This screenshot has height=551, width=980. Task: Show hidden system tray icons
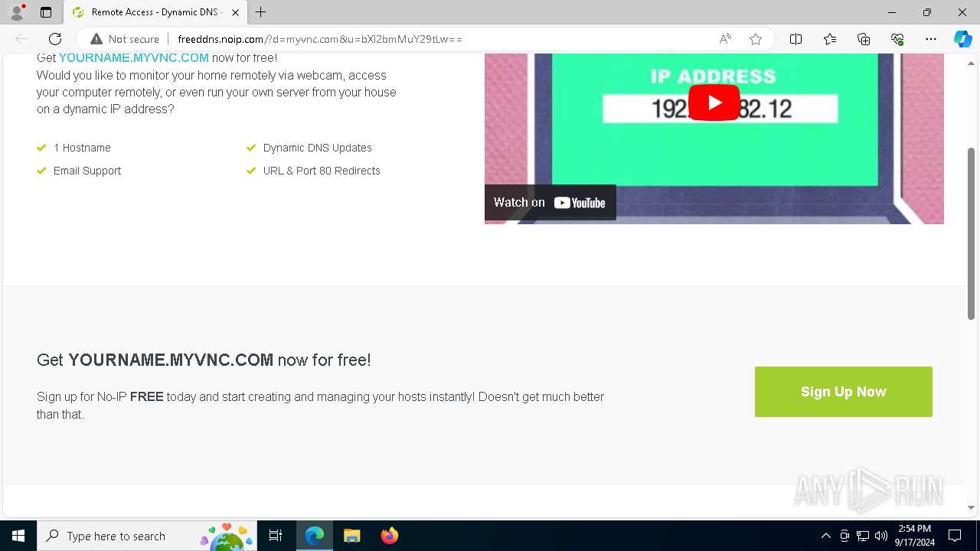(x=825, y=536)
